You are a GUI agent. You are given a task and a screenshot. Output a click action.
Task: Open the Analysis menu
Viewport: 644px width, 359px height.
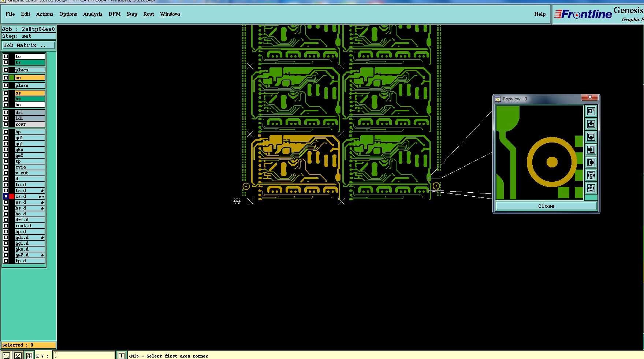click(93, 14)
